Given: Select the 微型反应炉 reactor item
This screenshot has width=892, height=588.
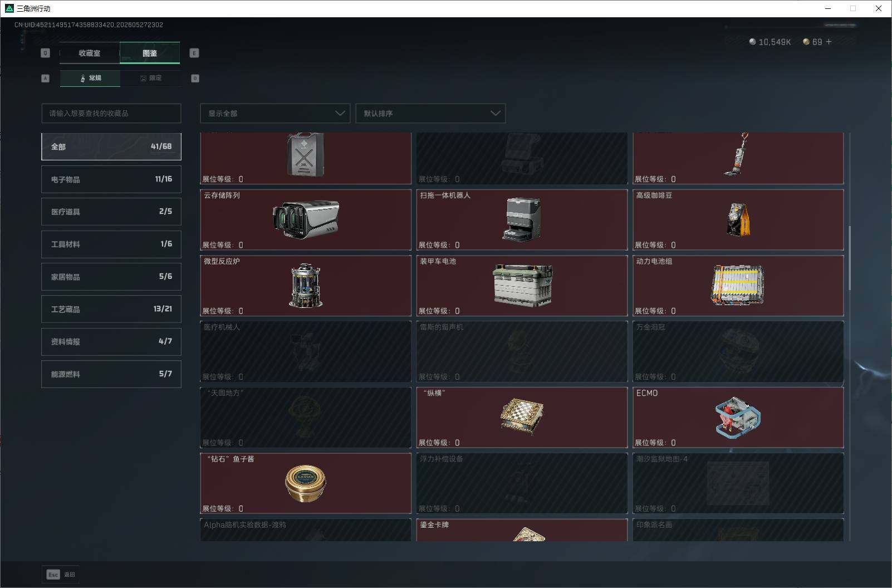Looking at the screenshot, I should coord(305,286).
